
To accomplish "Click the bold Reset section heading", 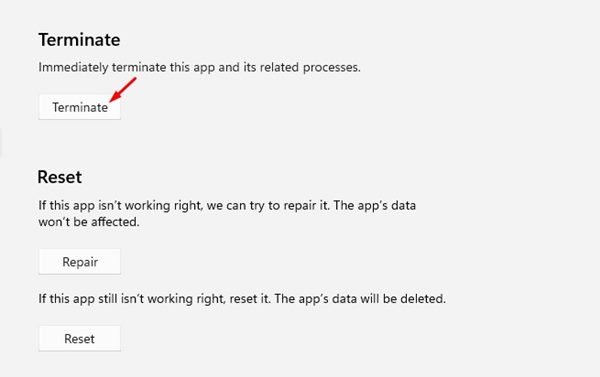I will click(60, 177).
